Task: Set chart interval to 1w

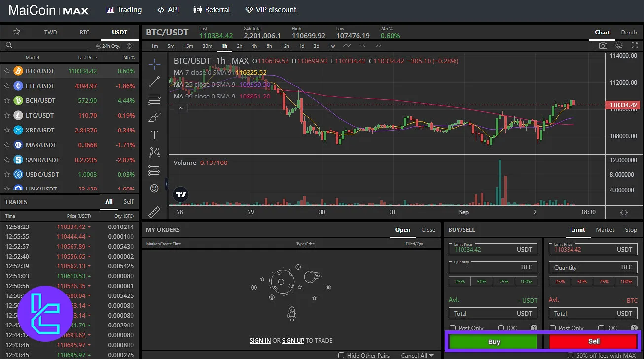Action: click(332, 46)
